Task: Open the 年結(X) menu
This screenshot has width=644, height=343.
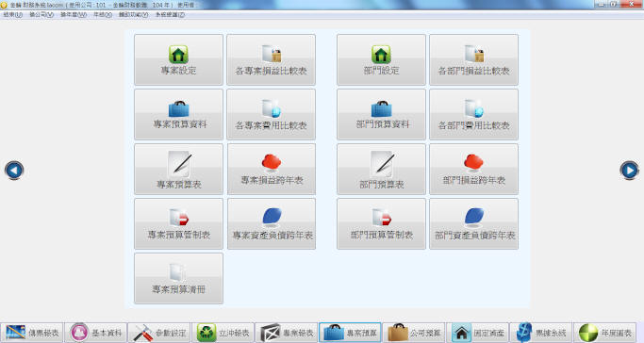Action: [103, 15]
